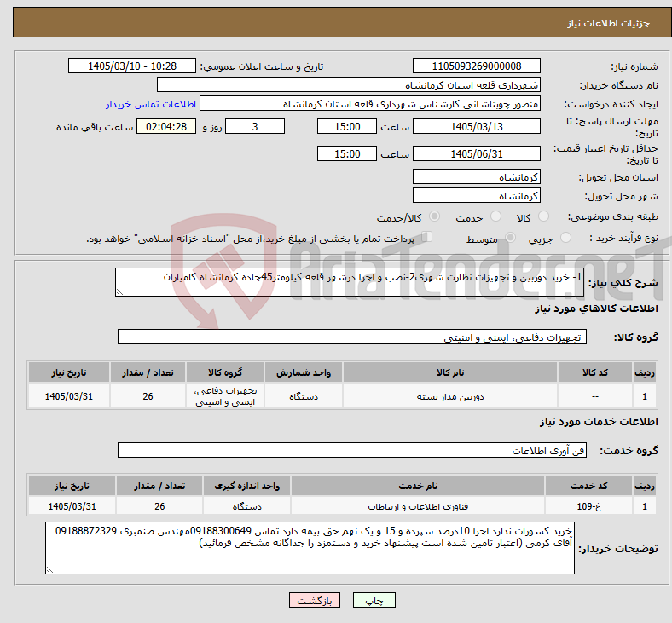
Task: Click the buyer organization name field
Action: 349,84
